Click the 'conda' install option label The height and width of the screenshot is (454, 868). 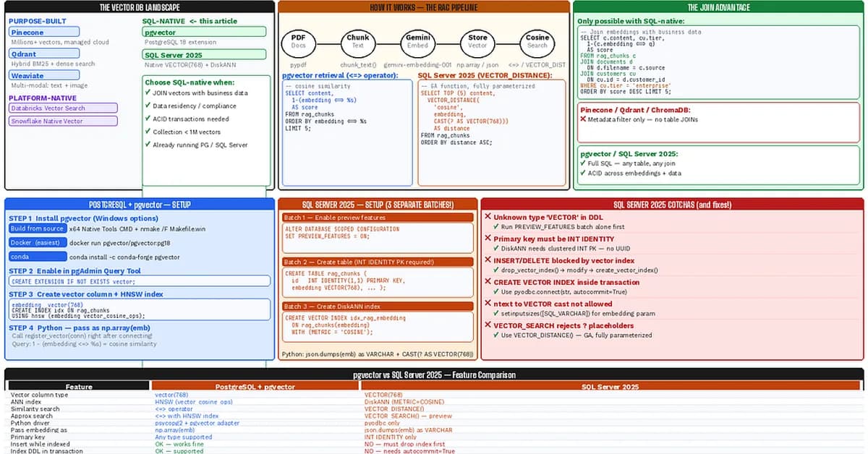[38, 257]
